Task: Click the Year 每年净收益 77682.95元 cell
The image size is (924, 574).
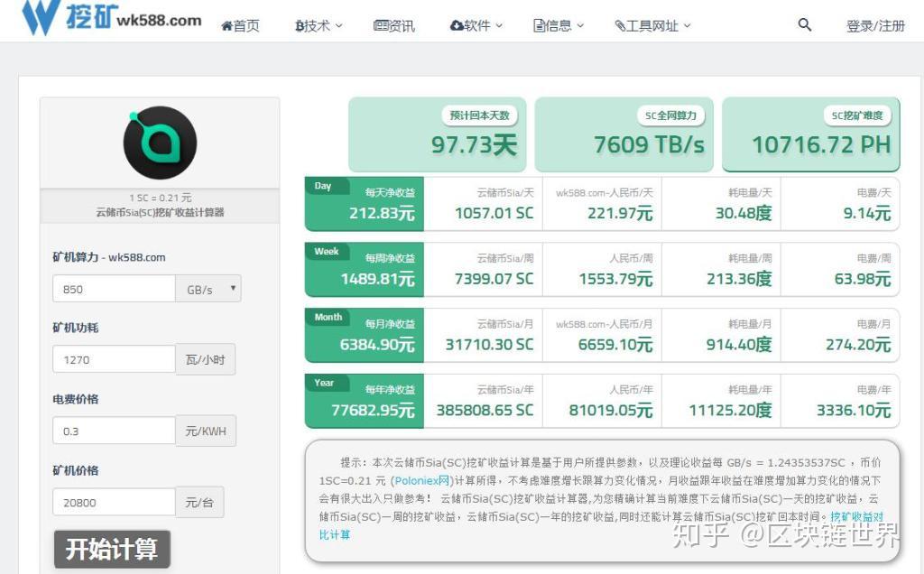Action: pos(365,401)
